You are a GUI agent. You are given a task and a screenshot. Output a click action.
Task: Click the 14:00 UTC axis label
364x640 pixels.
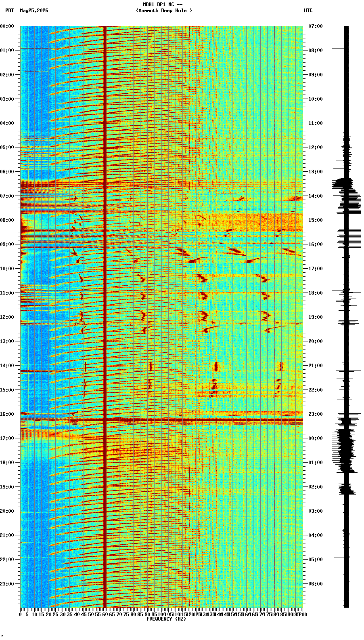click(316, 196)
